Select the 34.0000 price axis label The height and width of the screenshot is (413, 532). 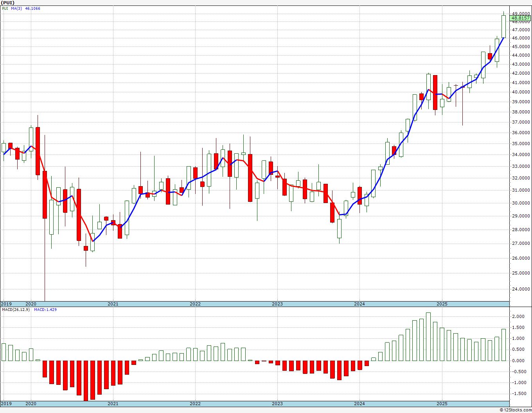click(x=521, y=154)
